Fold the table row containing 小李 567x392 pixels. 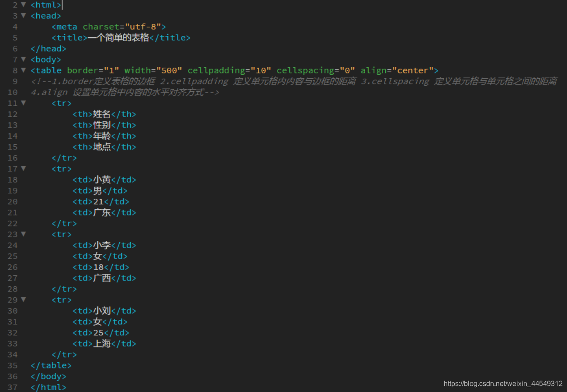[x=23, y=234]
